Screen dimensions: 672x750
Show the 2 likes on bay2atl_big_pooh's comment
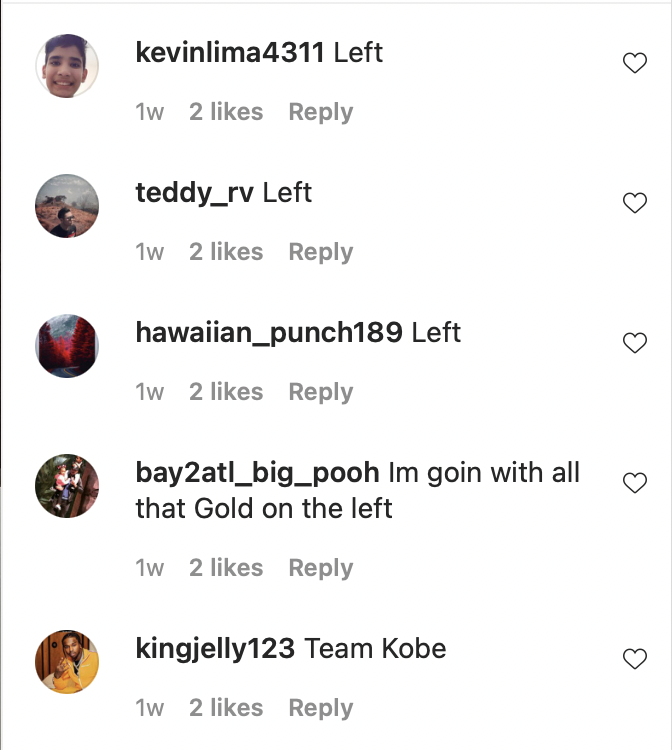[226, 568]
